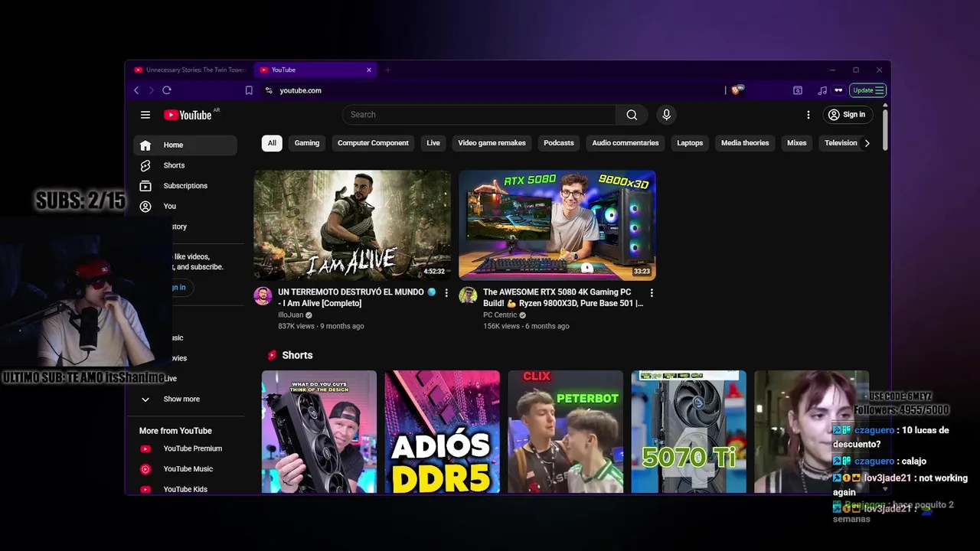Switch to Unnecessary Stories browser tab
The height and width of the screenshot is (551, 980).
pos(190,70)
